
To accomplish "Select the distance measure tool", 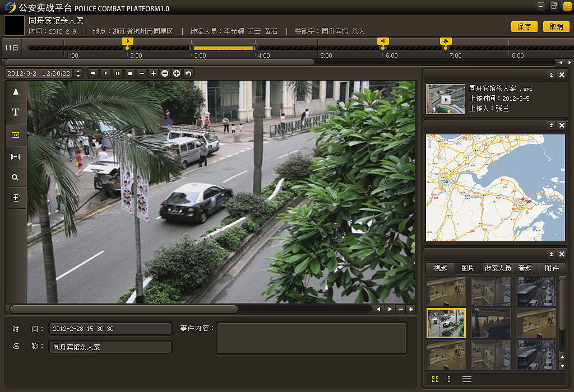I will 16,156.
